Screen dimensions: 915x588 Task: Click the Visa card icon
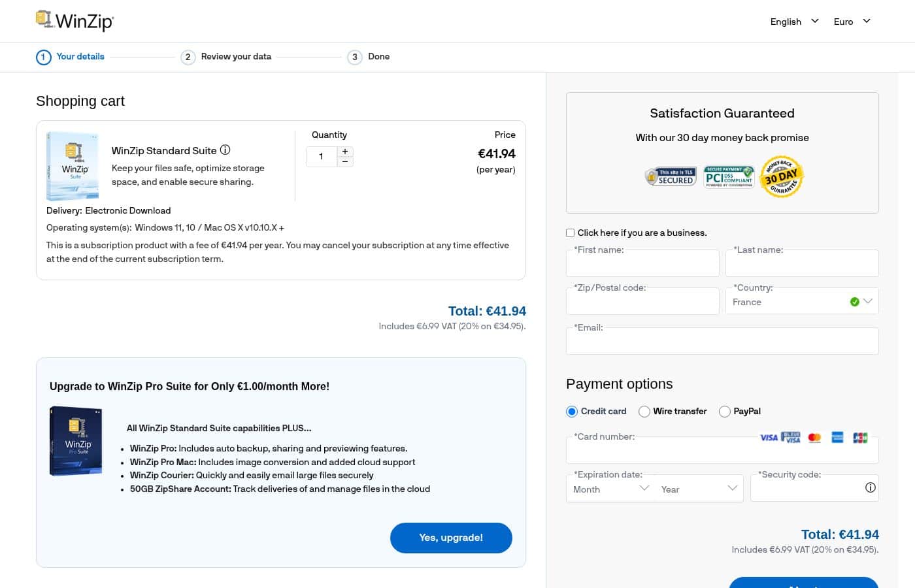point(769,438)
